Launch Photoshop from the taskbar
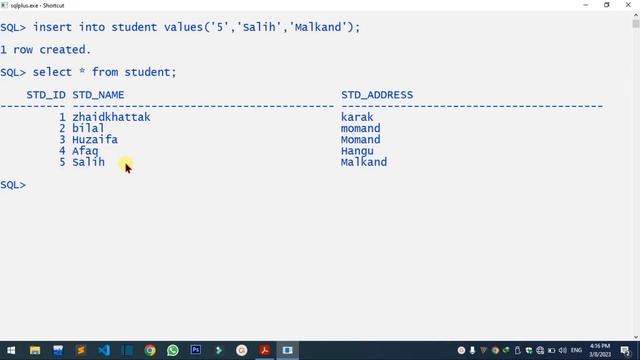The image size is (640, 360). [196, 350]
